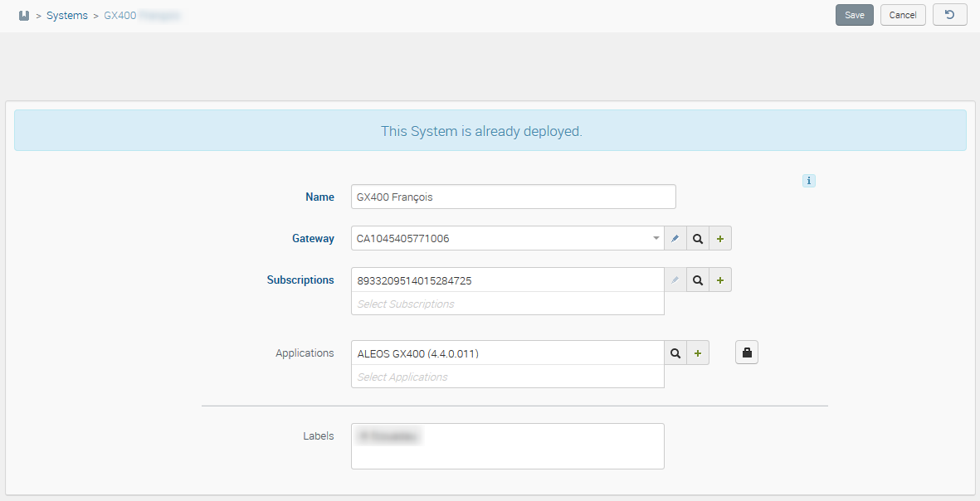
Task: Add a new gateway with the plus icon
Action: tap(719, 239)
